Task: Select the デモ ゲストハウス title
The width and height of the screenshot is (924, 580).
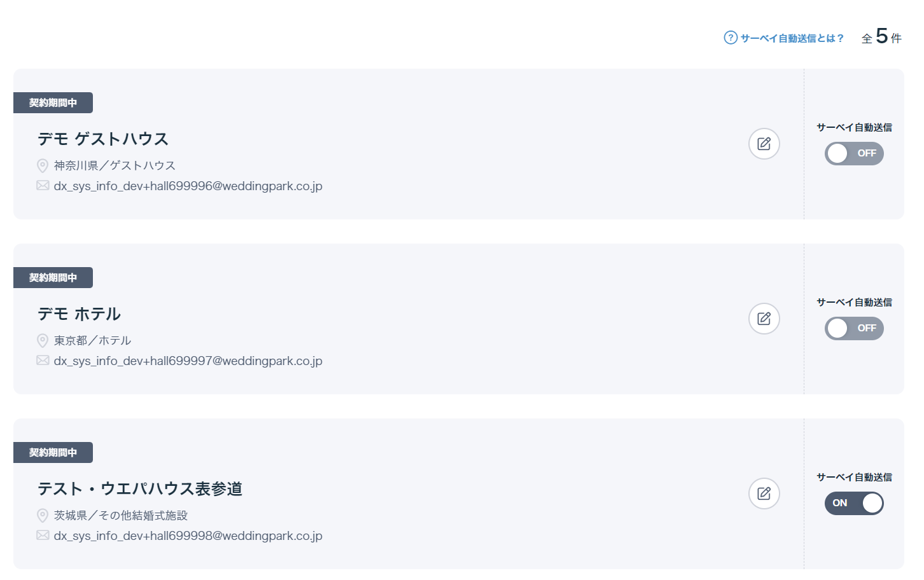Action: (103, 139)
